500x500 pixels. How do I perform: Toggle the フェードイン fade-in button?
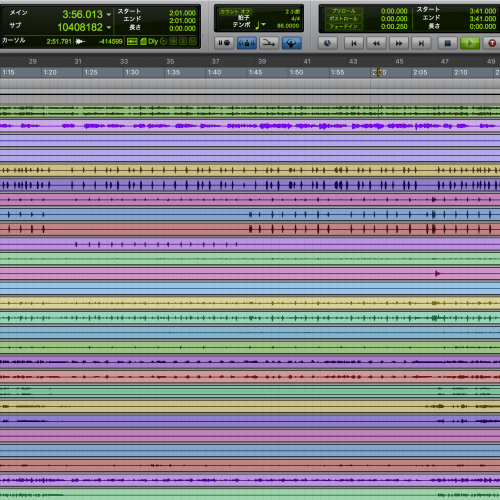[x=344, y=26]
